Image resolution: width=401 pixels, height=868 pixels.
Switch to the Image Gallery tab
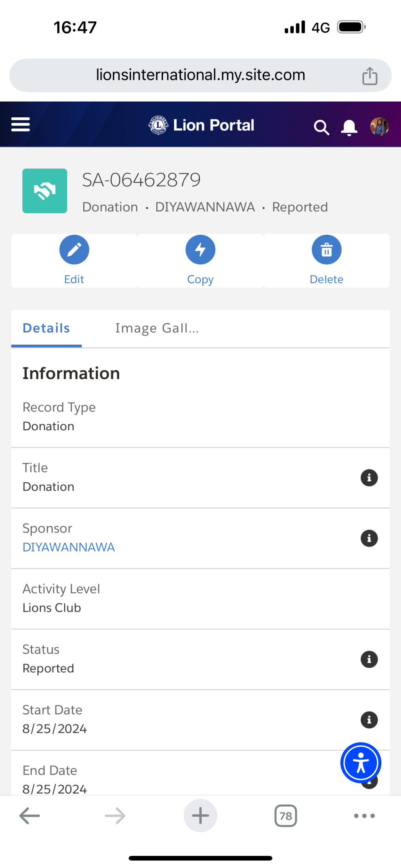(x=157, y=328)
